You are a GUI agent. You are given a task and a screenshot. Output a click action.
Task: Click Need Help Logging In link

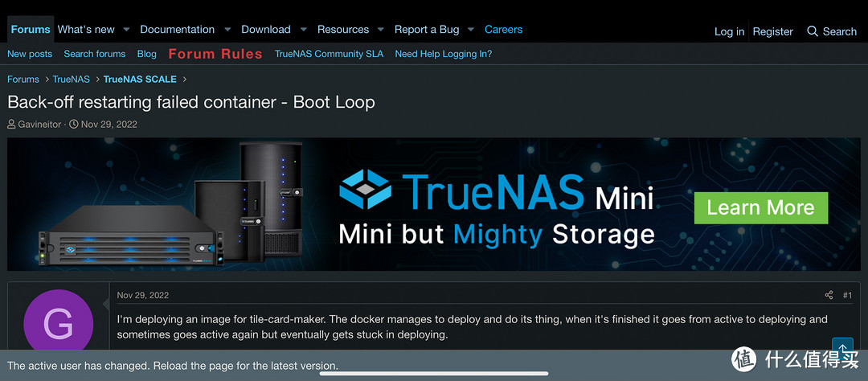click(444, 54)
